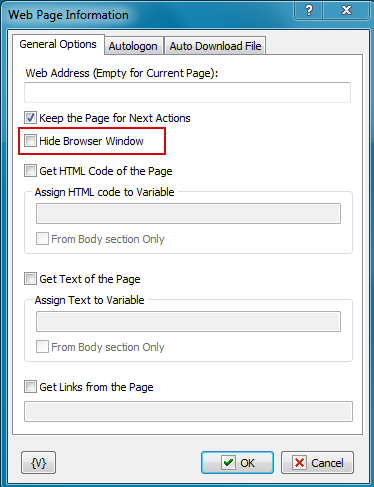This screenshot has height=487, width=374.
Task: Focus the Assign HTML code to Variable field
Action: (188, 213)
